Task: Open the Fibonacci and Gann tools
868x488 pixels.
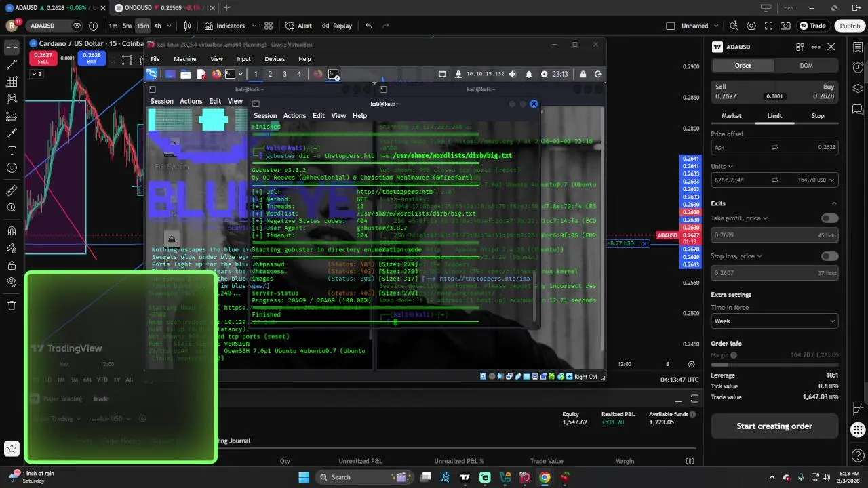Action: 12,82
